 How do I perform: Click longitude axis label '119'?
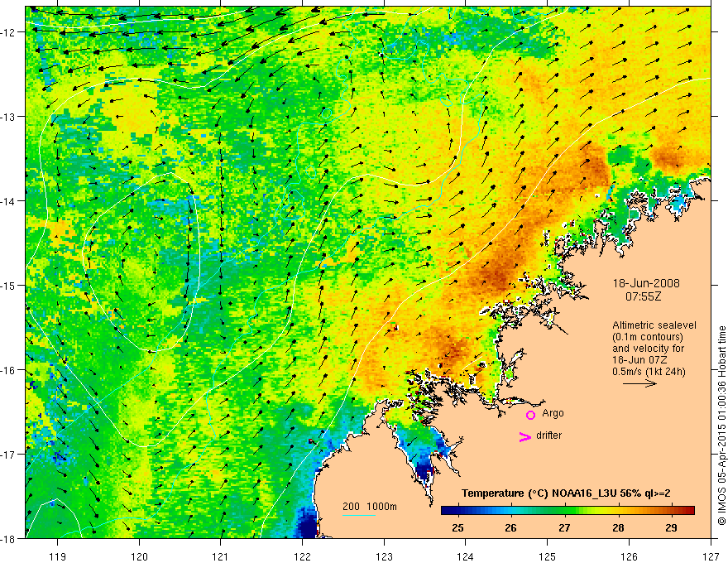click(x=58, y=556)
